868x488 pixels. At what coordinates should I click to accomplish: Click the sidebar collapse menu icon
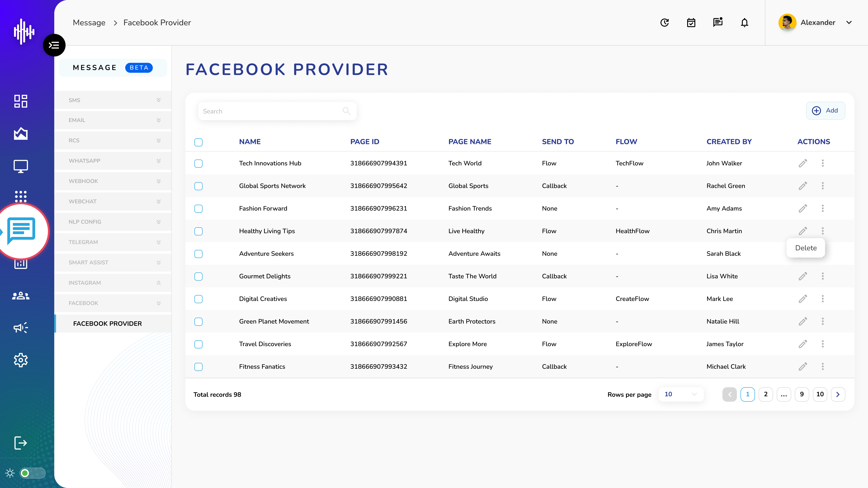point(54,45)
